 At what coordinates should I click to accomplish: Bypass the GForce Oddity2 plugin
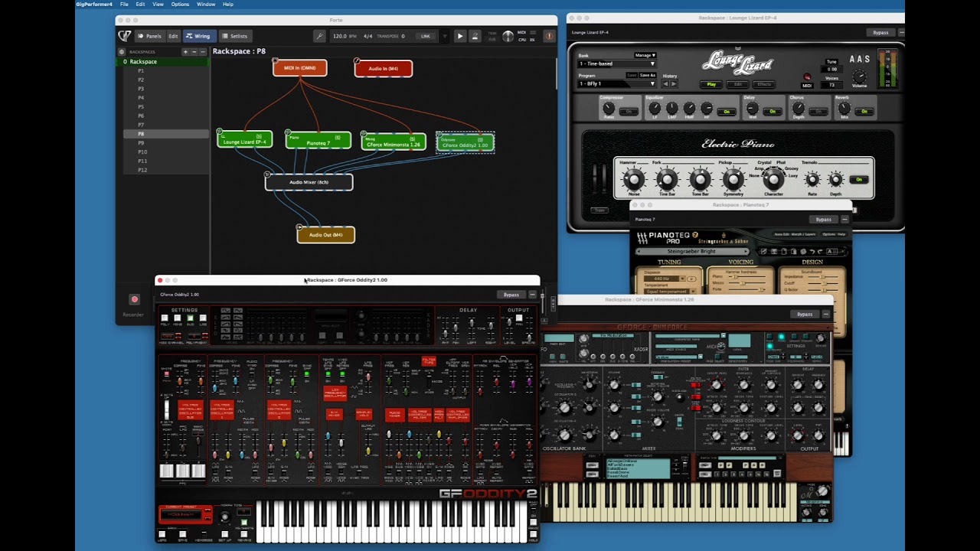(x=511, y=295)
